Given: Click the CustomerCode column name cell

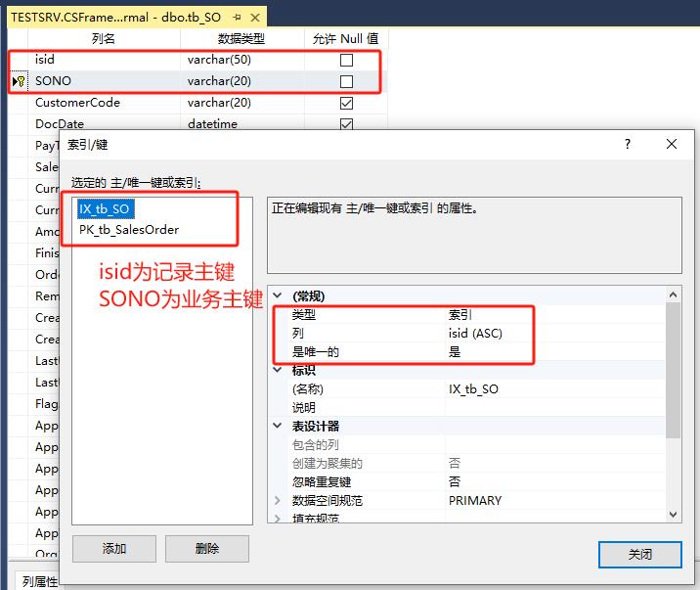Looking at the screenshot, I should tap(105, 103).
